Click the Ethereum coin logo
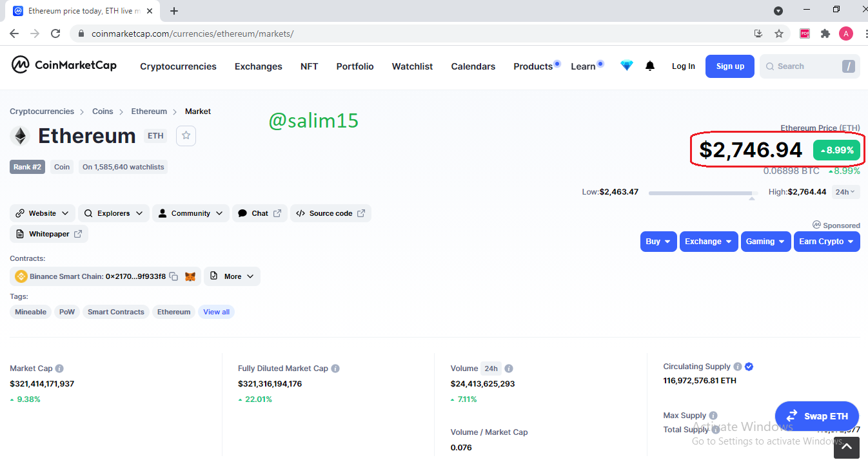 click(21, 136)
